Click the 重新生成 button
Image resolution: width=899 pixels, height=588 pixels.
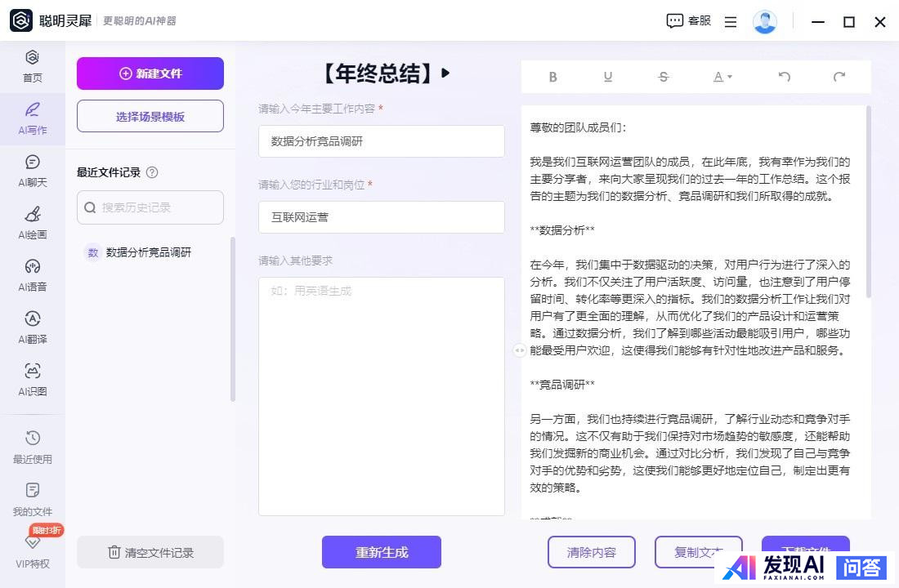[381, 552]
